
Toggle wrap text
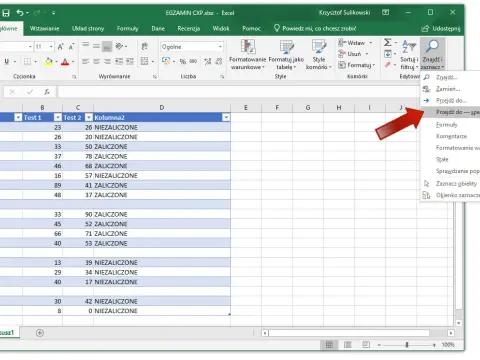click(x=145, y=46)
